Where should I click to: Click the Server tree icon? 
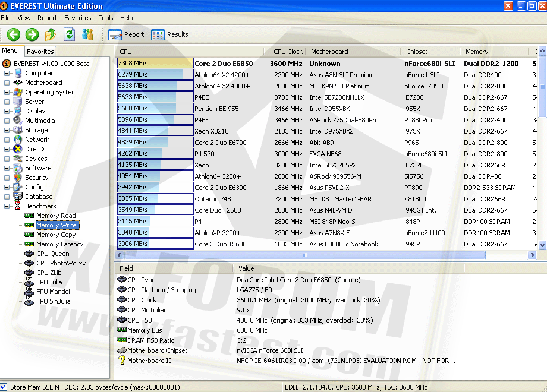tap(18, 102)
